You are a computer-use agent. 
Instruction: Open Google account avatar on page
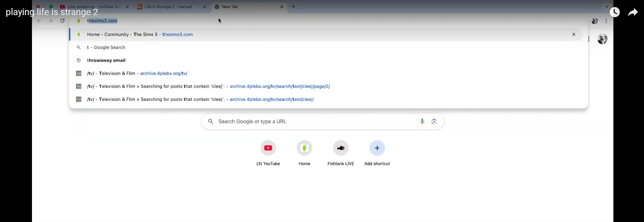(602, 39)
